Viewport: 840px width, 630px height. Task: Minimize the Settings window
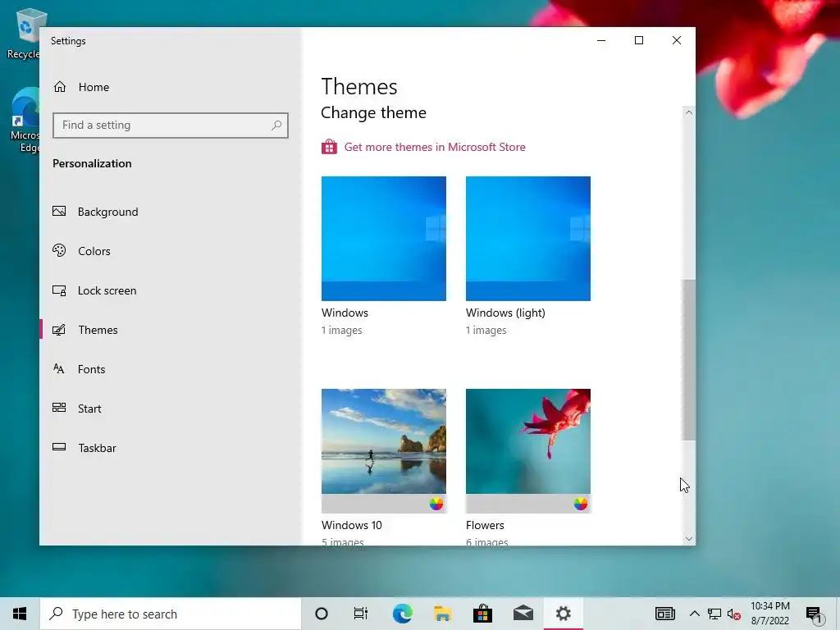(601, 40)
